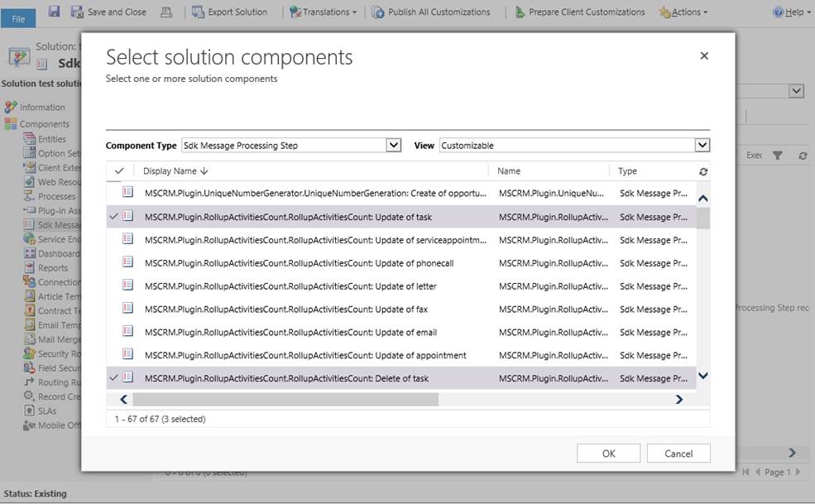Check the Update of serviceappointment row
The height and width of the screenshot is (504, 815).
click(x=114, y=240)
